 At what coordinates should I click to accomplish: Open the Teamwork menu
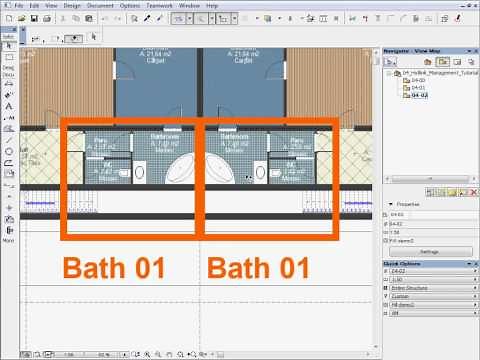159,6
